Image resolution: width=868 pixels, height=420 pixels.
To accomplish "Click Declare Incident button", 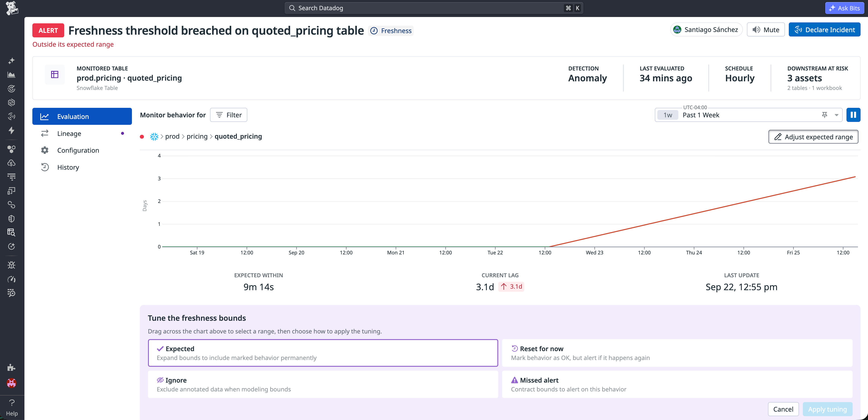I will pos(824,30).
